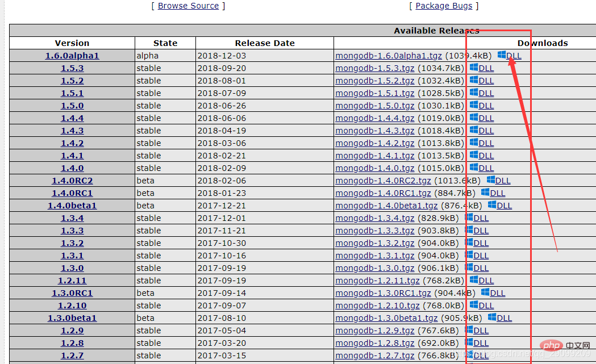The height and width of the screenshot is (364, 596).
Task: Hit the Windows icon in the 1.3.4 row
Action: click(x=469, y=217)
